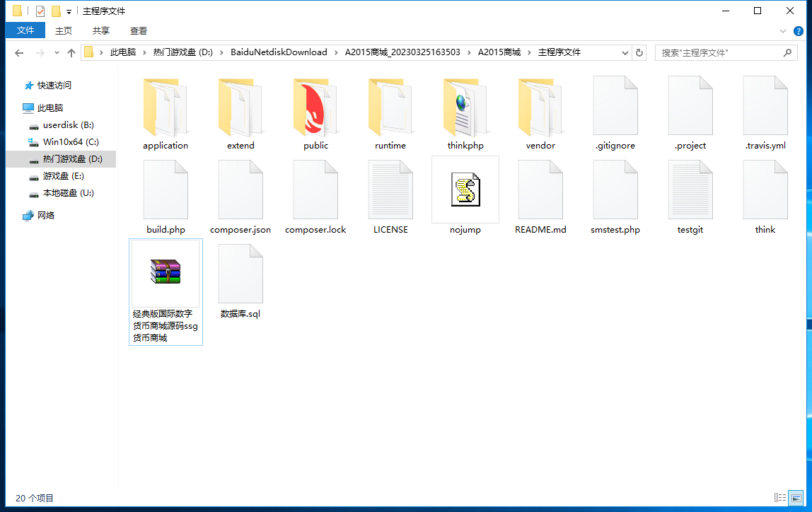Select the public folder icon
Image resolution: width=812 pixels, height=512 pixels.
pos(315,108)
